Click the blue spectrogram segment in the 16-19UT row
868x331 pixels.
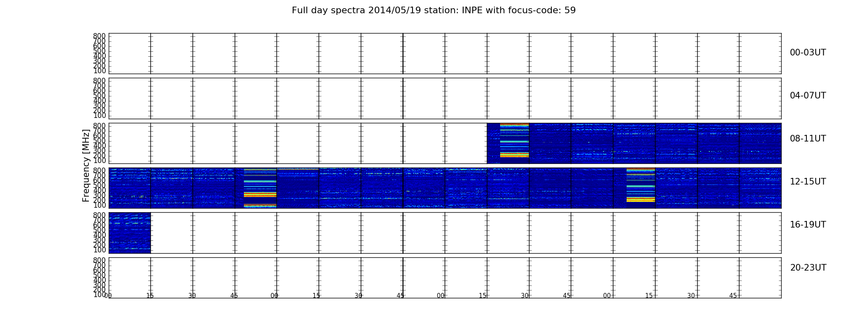coord(129,233)
